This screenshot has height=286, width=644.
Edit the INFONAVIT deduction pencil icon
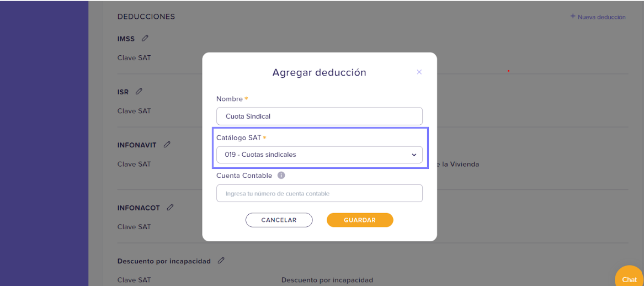167,144
